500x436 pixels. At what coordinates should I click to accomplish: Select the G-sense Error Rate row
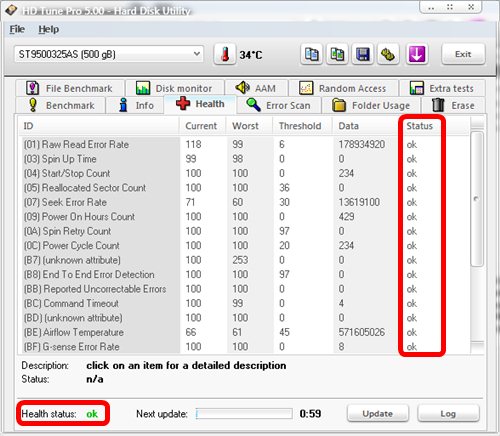[x=244, y=347]
